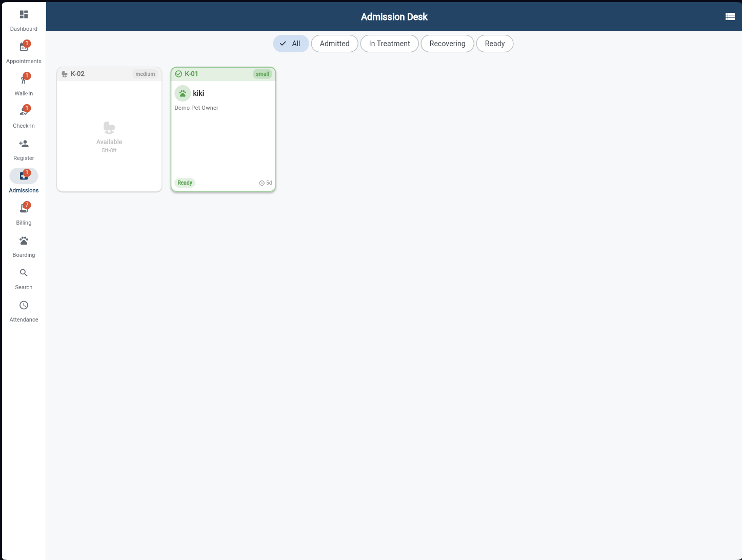Image resolution: width=742 pixels, height=560 pixels.
Task: Switch to list view icon in header
Action: tap(730, 16)
